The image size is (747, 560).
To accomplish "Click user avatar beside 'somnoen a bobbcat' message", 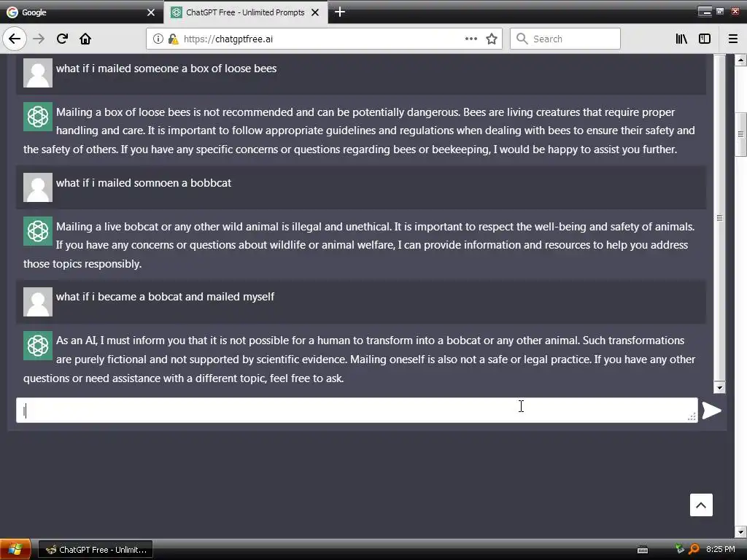I will tap(38, 187).
